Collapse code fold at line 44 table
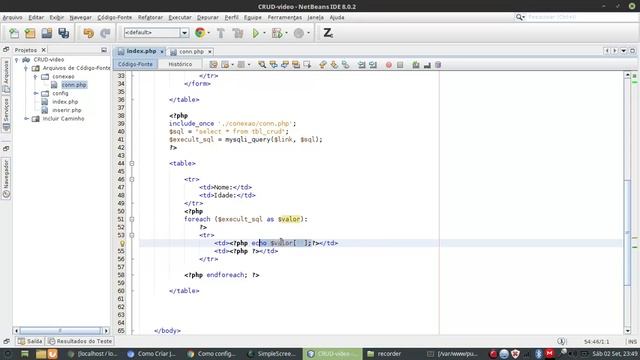The height and width of the screenshot is (360, 640). [x=131, y=163]
